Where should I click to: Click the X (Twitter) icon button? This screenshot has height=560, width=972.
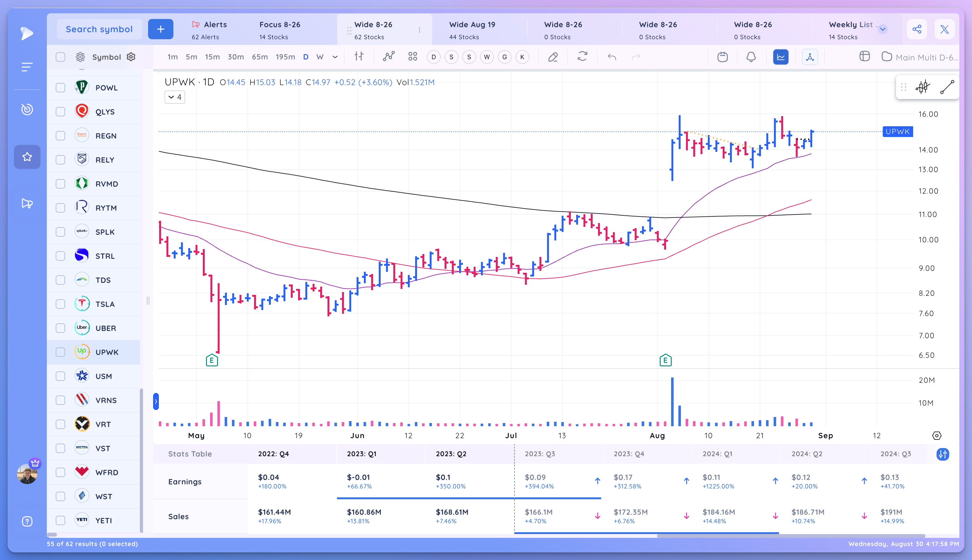[944, 29]
